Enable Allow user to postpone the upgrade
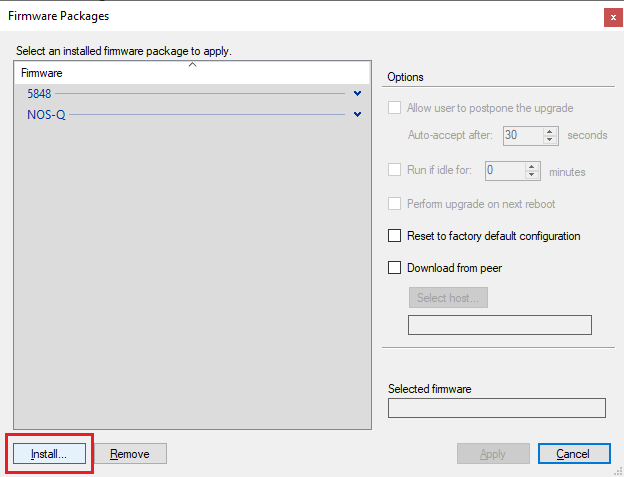Screen dimensions: 624x477 (395, 108)
